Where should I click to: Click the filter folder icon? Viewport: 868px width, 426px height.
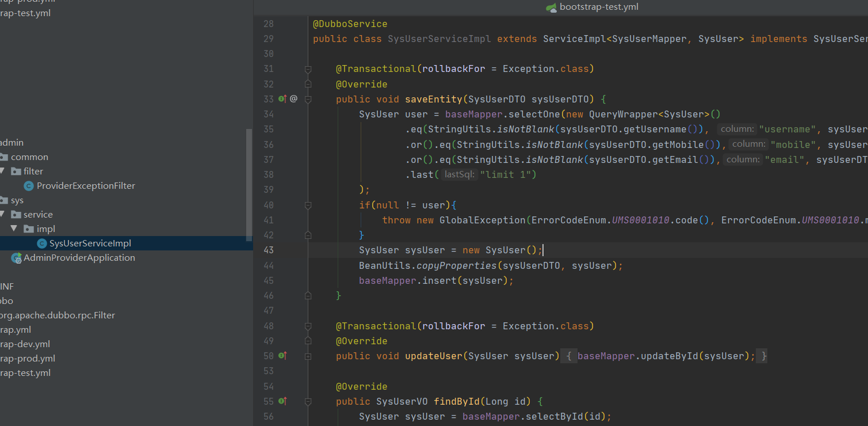(x=16, y=172)
